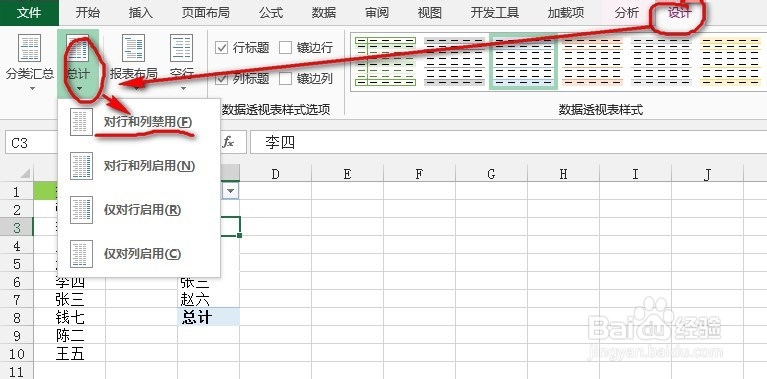Click the cell containing 陈二
Image resolution: width=767 pixels, height=379 pixels.
pyautogui.click(x=69, y=335)
